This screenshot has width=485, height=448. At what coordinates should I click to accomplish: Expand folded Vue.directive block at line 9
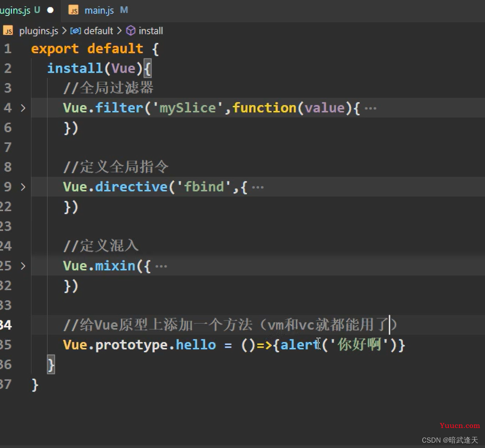pos(23,187)
